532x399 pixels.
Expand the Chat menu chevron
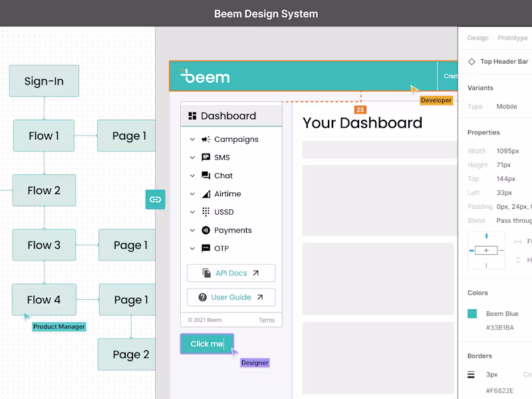click(192, 176)
